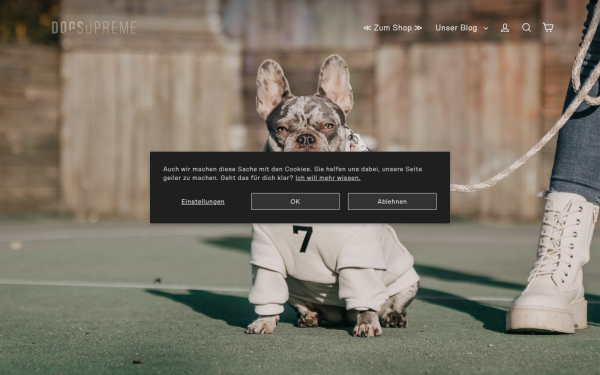Expand the Unser Blog dropdown chevron
600x375 pixels.
486,28
